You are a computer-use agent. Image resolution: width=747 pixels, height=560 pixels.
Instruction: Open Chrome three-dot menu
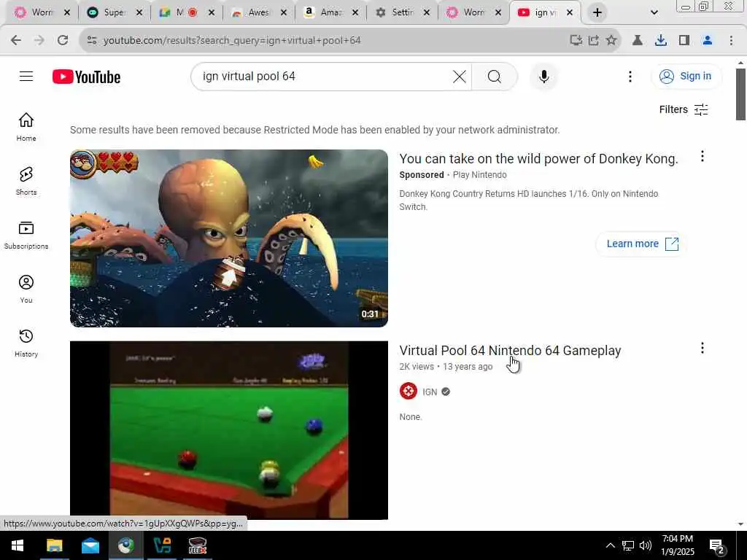(x=731, y=41)
